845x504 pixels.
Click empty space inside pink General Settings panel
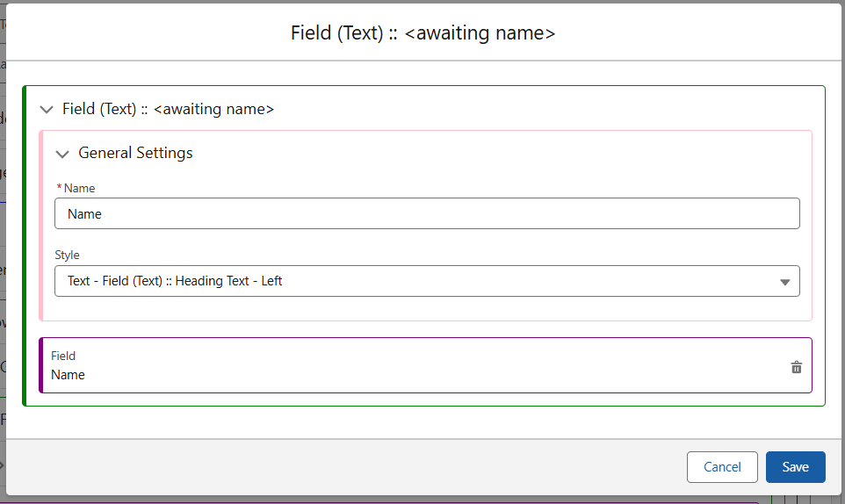(439, 309)
